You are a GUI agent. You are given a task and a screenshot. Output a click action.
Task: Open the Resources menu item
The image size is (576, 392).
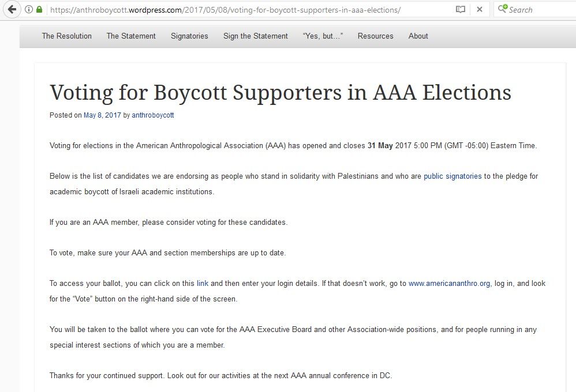(375, 36)
